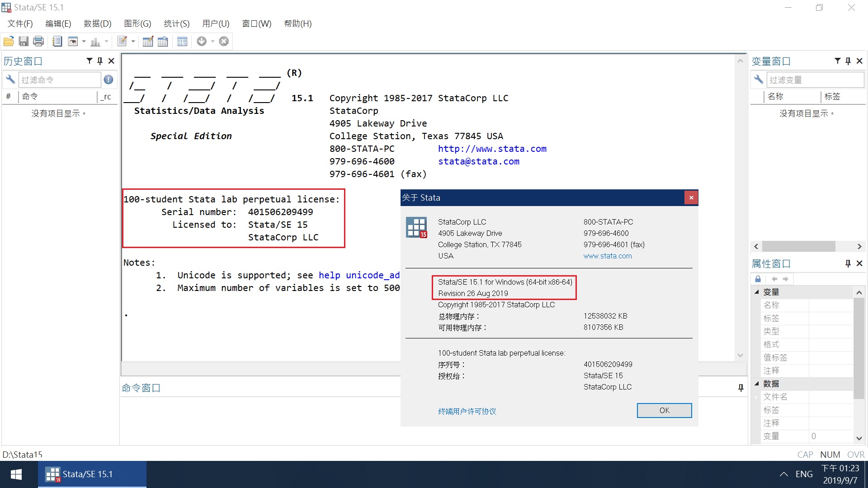868x488 pixels.
Task: Open the Variables Manager icon
Action: click(x=182, y=42)
